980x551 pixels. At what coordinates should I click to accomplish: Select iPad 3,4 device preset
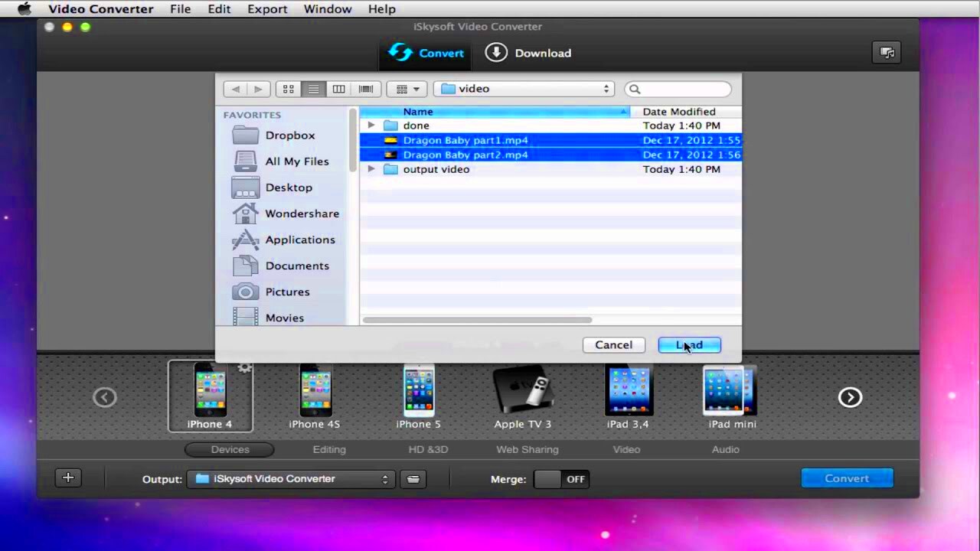628,396
